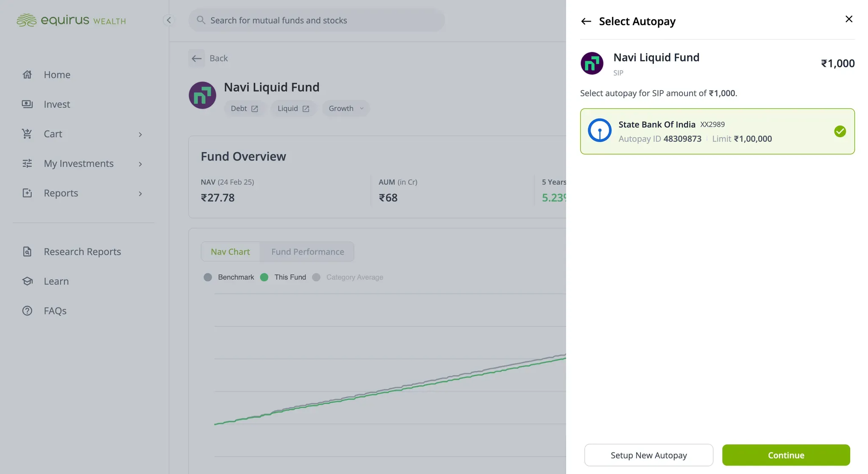
Task: Click the State Bank Of India logo
Action: point(599,130)
